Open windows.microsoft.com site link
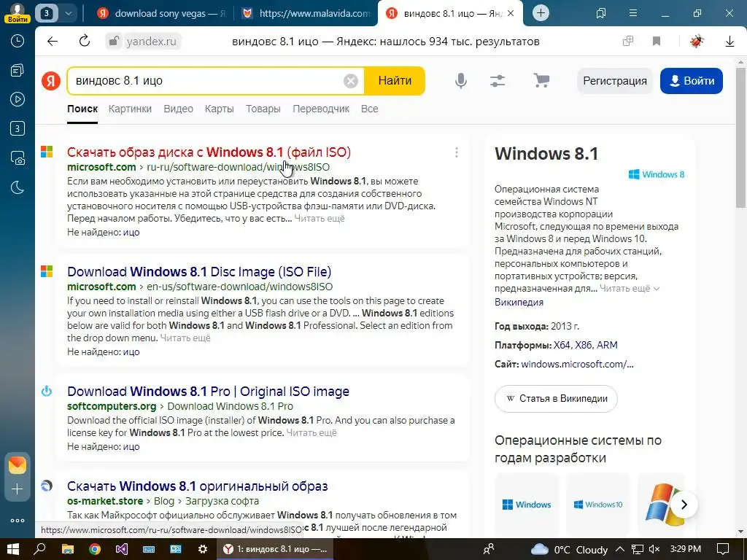 [578, 365]
